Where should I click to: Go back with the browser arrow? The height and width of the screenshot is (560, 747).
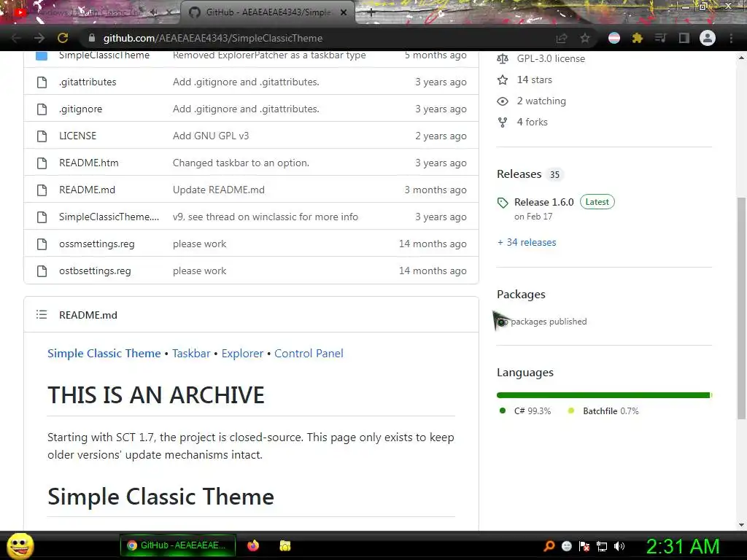tap(16, 38)
